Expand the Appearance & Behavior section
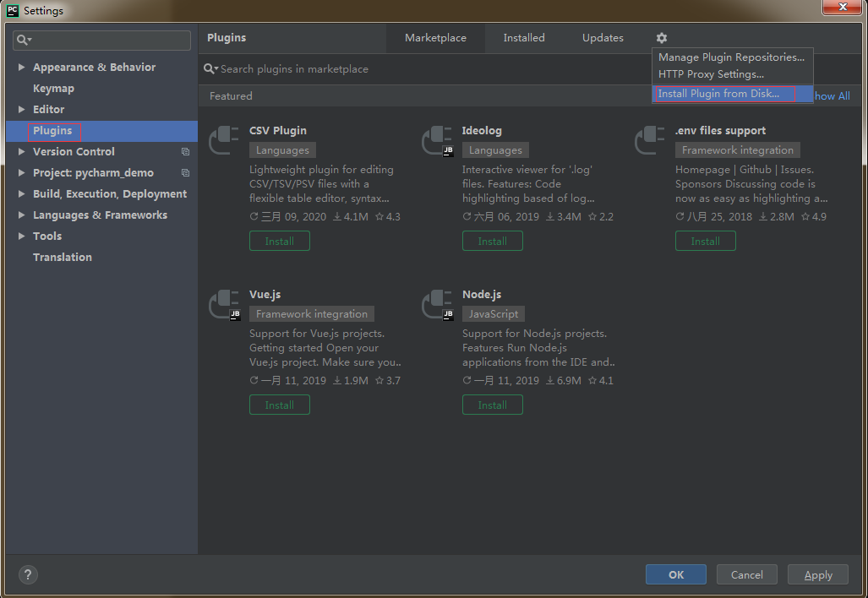Viewport: 868px width, 598px height. [22, 67]
